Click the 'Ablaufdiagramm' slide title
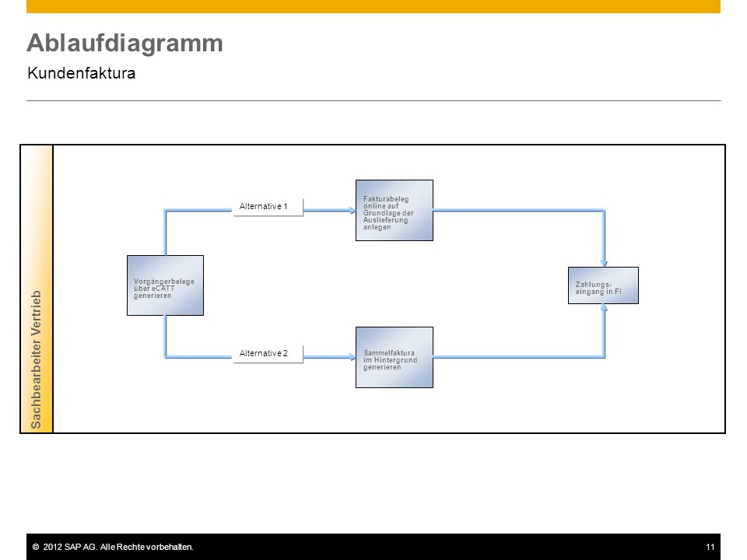Screen dimensions: 747x560 click(x=124, y=43)
